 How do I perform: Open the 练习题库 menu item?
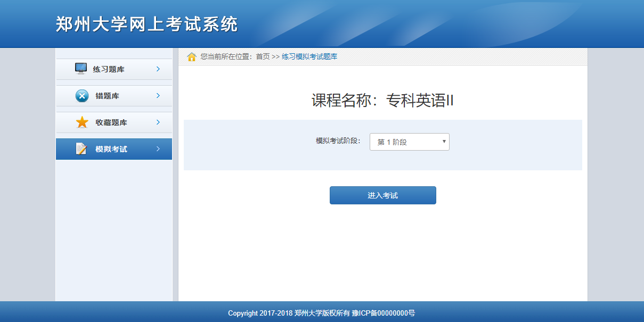[109, 69]
